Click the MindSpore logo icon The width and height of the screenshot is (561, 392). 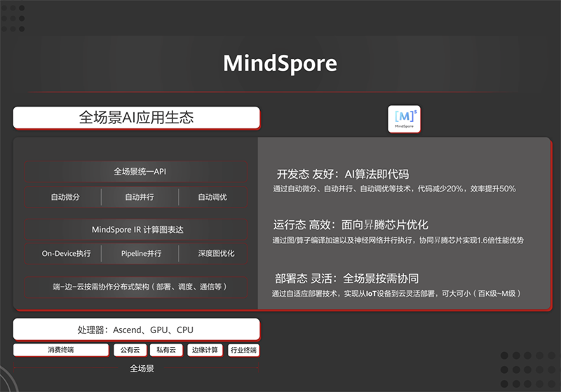[405, 119]
